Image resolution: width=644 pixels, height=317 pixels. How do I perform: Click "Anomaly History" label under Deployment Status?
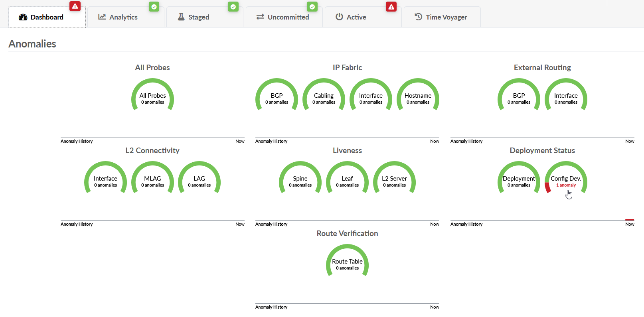(x=466, y=224)
